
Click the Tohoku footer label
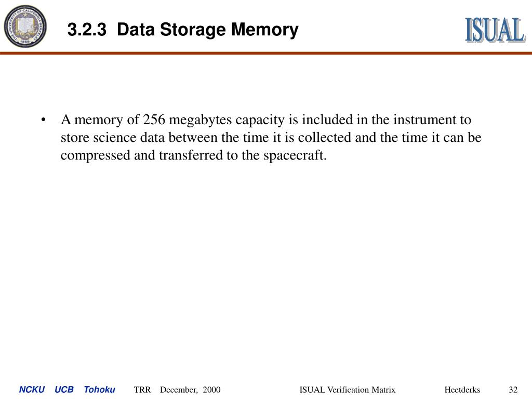(x=99, y=390)
